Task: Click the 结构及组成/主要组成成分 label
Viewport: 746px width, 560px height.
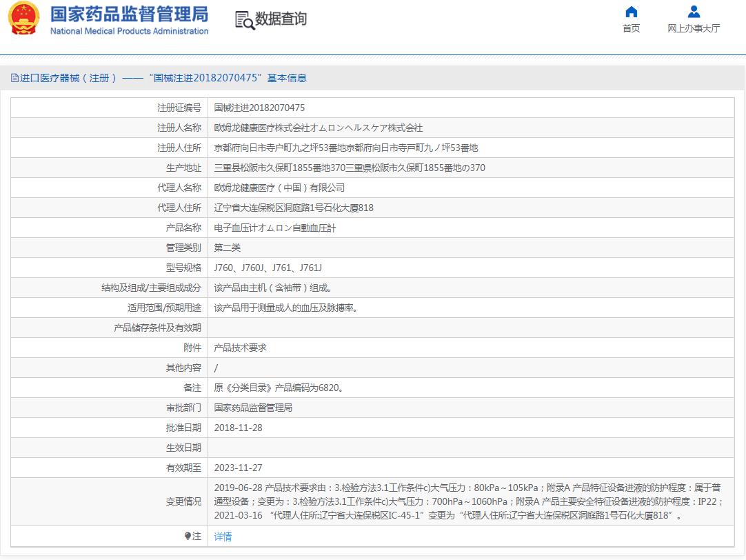Action: point(151,288)
